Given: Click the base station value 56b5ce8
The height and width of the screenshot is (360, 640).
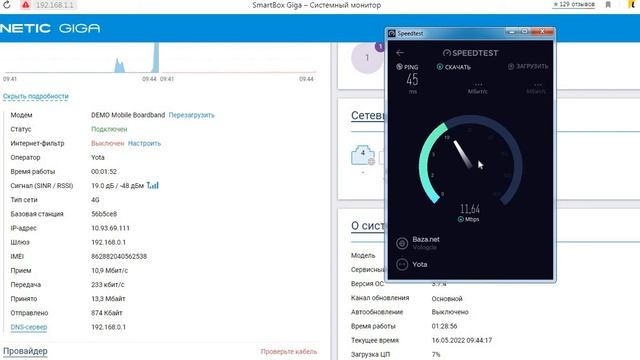Looking at the screenshot, I should (104, 214).
